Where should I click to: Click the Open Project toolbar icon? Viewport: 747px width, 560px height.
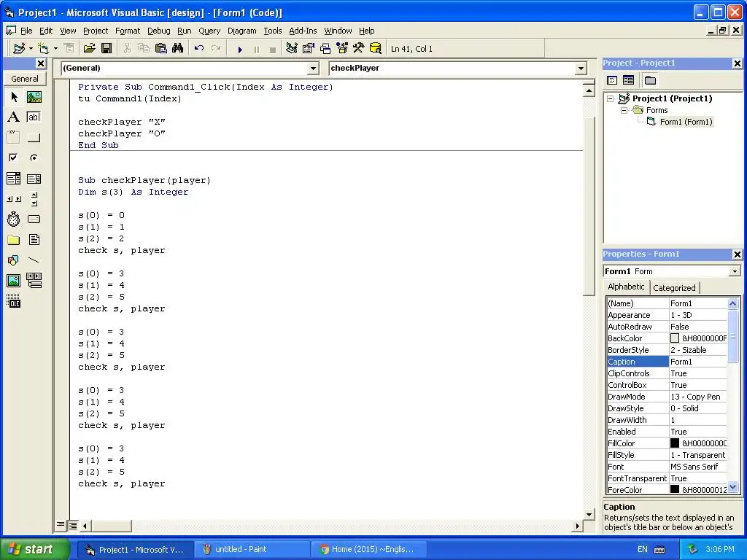point(90,49)
